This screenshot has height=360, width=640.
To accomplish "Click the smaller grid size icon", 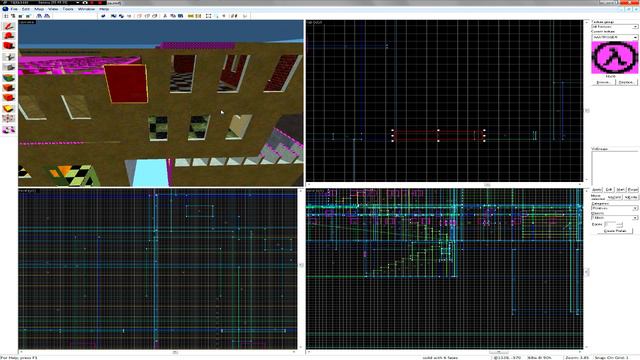I will (x=20, y=16).
